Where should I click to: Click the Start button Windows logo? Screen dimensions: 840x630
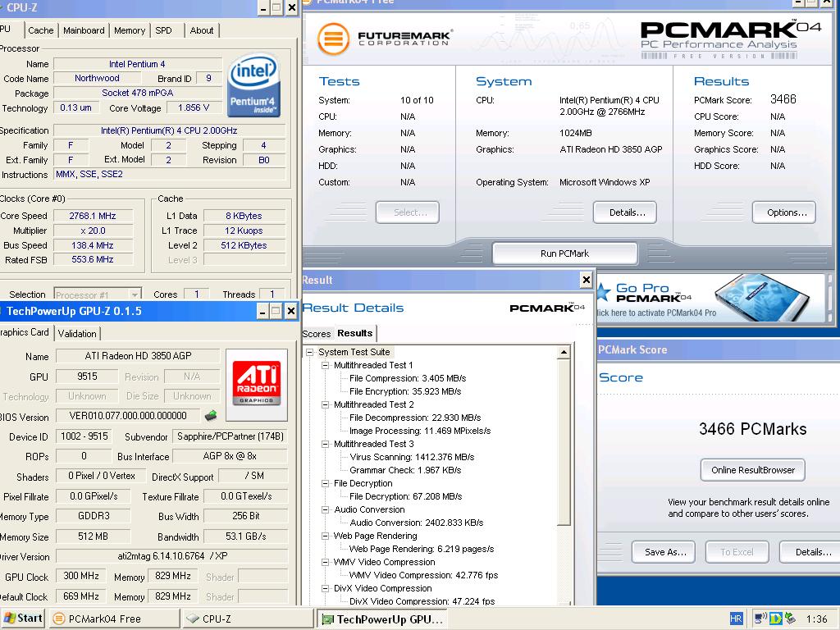pos(10,619)
